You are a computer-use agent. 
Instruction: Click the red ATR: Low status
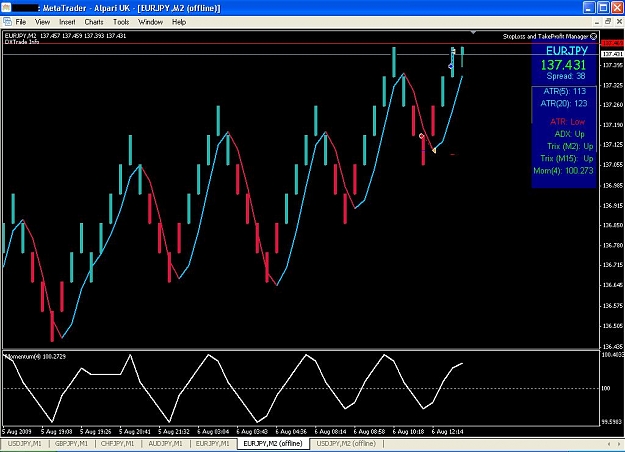click(x=567, y=122)
